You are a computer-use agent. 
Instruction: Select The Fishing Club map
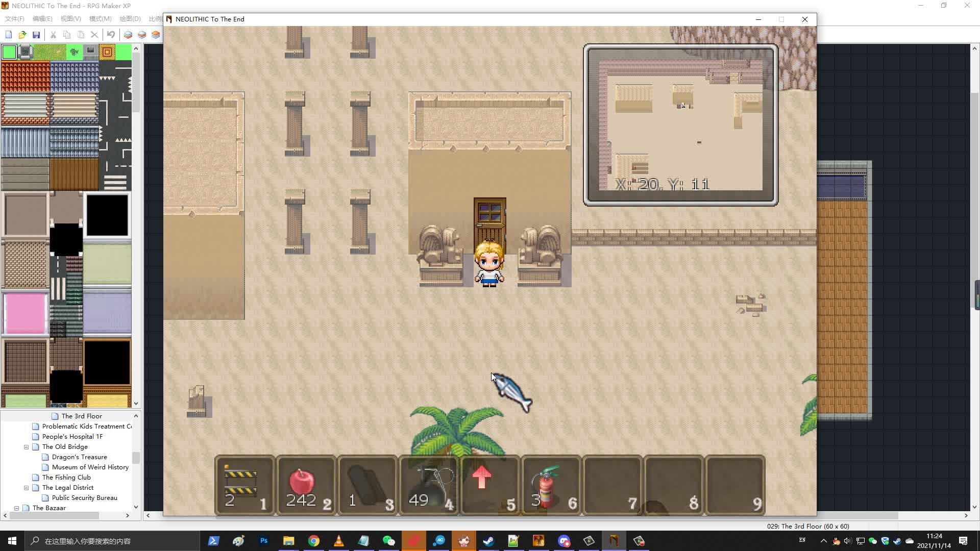coord(66,478)
